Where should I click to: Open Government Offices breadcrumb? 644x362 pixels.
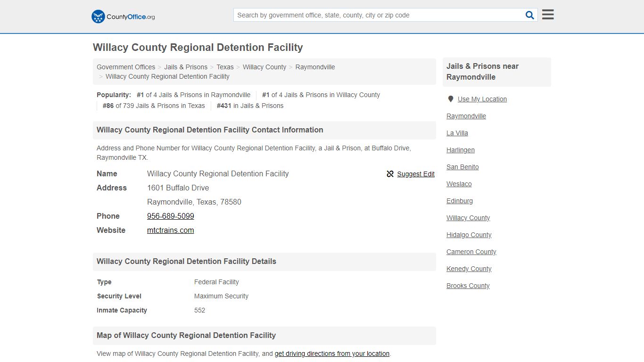(126, 67)
